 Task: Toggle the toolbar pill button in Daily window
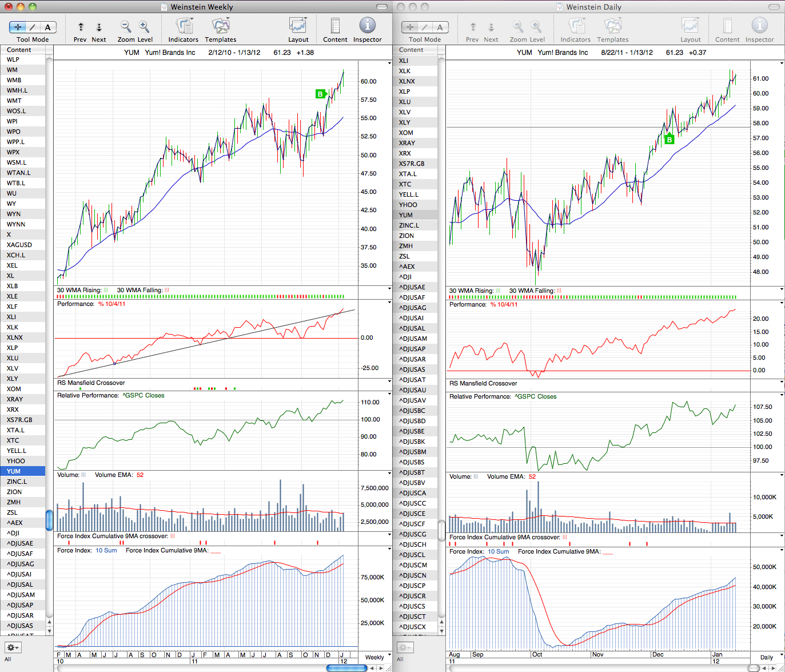(x=775, y=7)
